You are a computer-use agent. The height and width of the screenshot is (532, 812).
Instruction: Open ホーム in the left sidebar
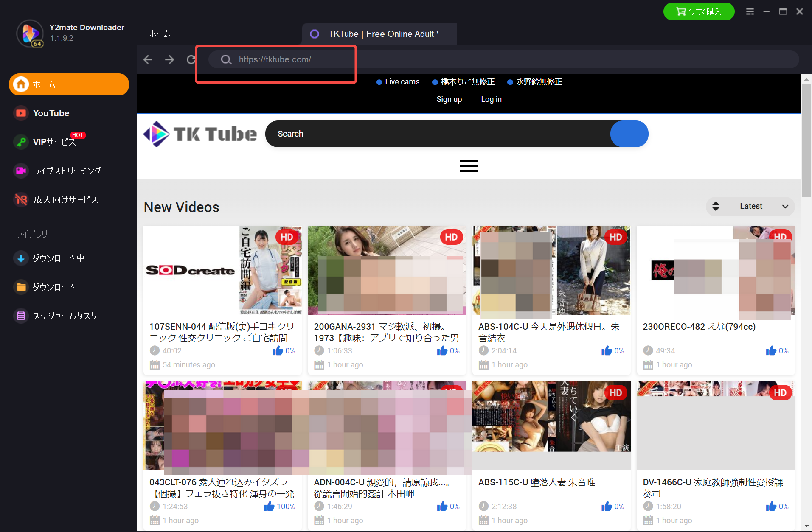click(69, 84)
